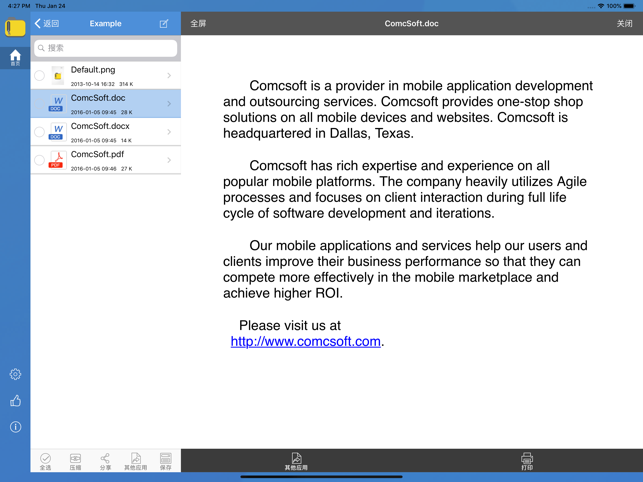Click the time 4:27 PM in status bar
Viewport: 643px width, 482px height.
(x=19, y=6)
